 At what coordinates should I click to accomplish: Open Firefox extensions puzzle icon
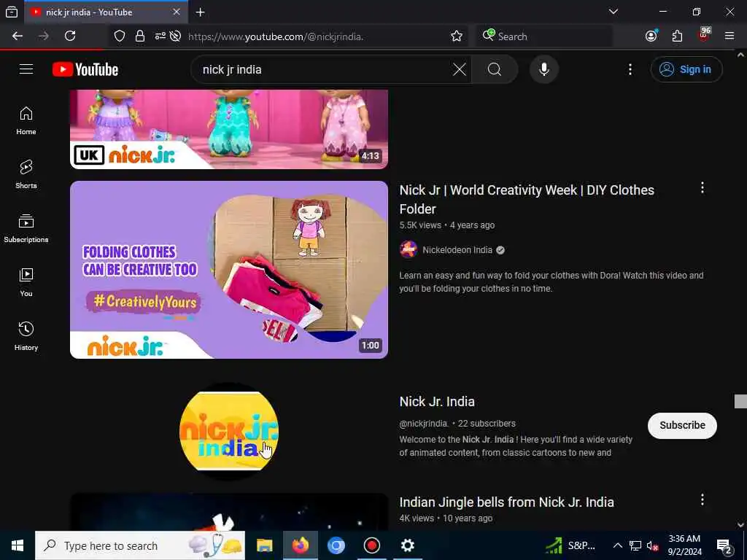click(x=677, y=36)
